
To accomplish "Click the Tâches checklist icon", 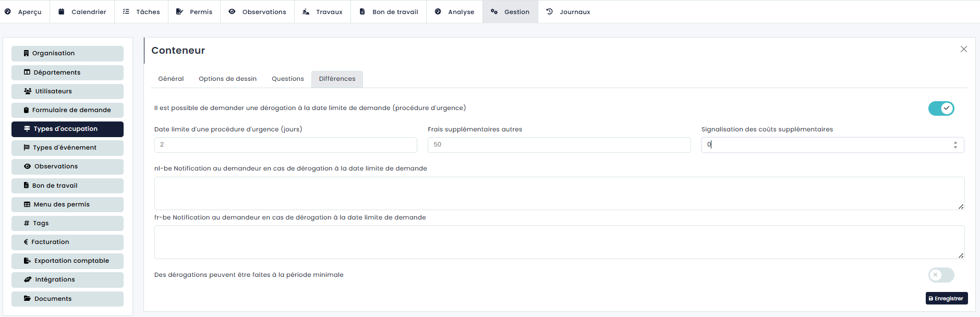I will tap(126, 11).
